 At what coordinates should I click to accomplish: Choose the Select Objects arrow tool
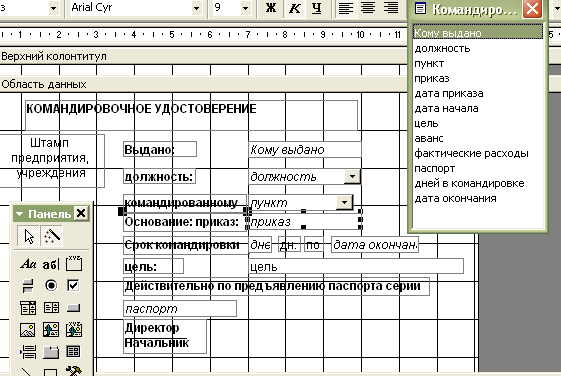pyautogui.click(x=28, y=236)
